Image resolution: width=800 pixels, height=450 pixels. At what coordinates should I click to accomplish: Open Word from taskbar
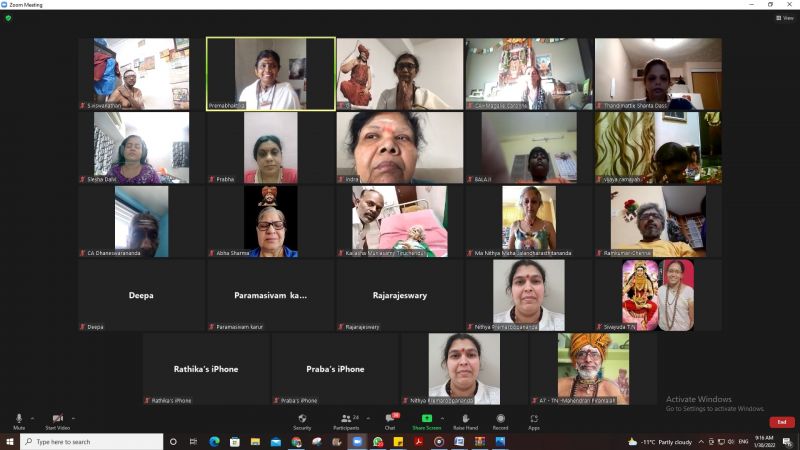(x=459, y=442)
